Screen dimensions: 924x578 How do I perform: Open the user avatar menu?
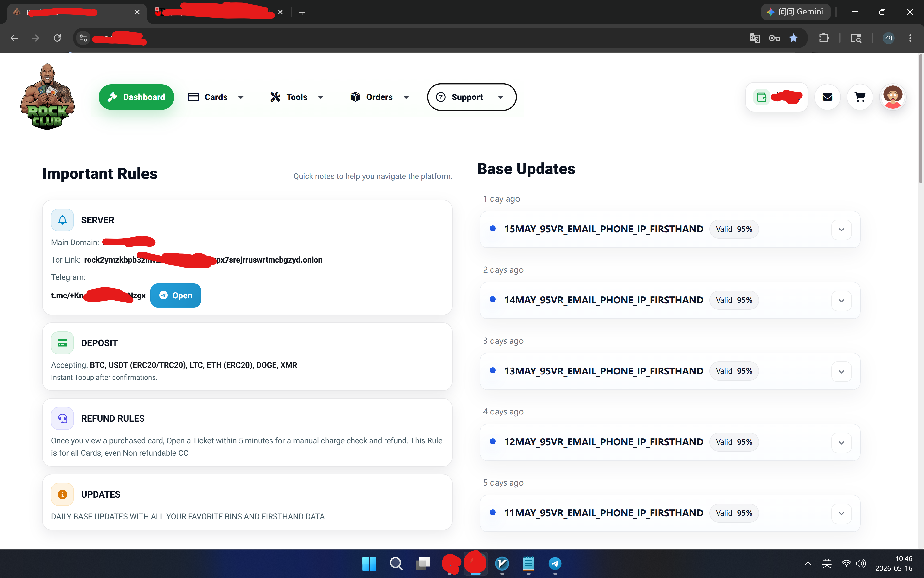pyautogui.click(x=893, y=97)
